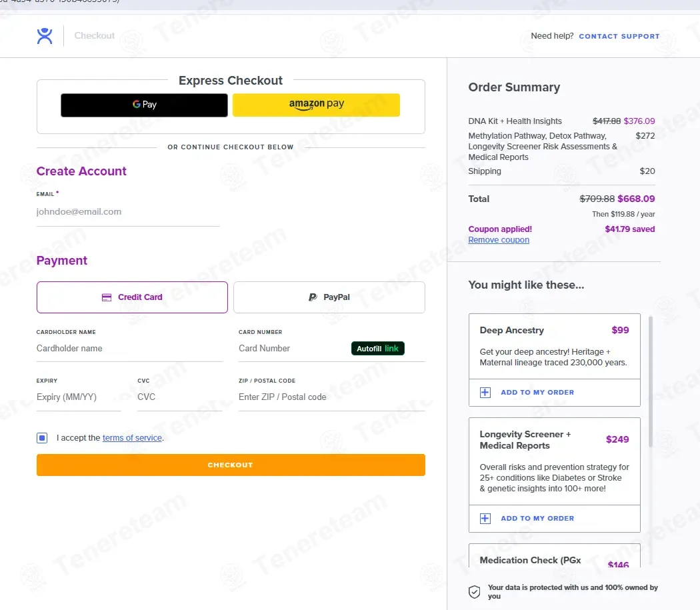Open the Contact Support link
Screen dimensions: 700x610
tap(619, 36)
